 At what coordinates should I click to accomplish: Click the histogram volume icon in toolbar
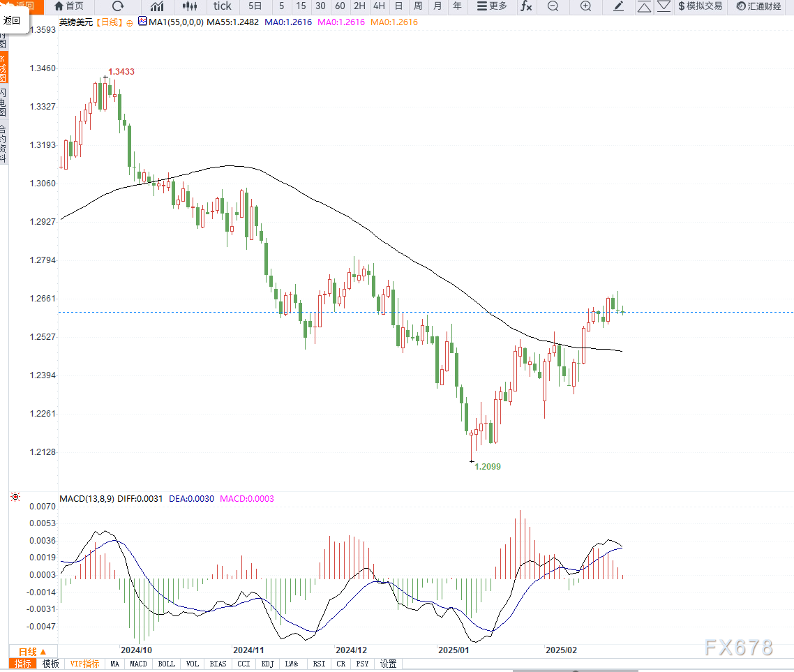[188, 6]
